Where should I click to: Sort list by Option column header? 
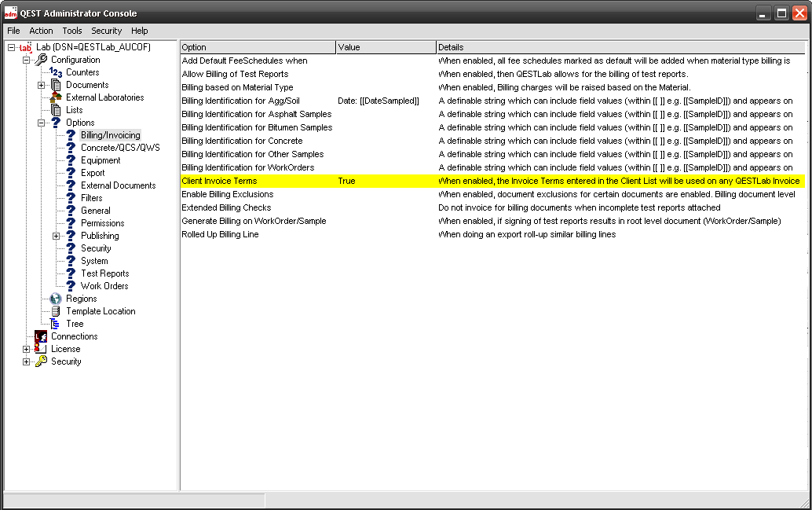click(258, 47)
